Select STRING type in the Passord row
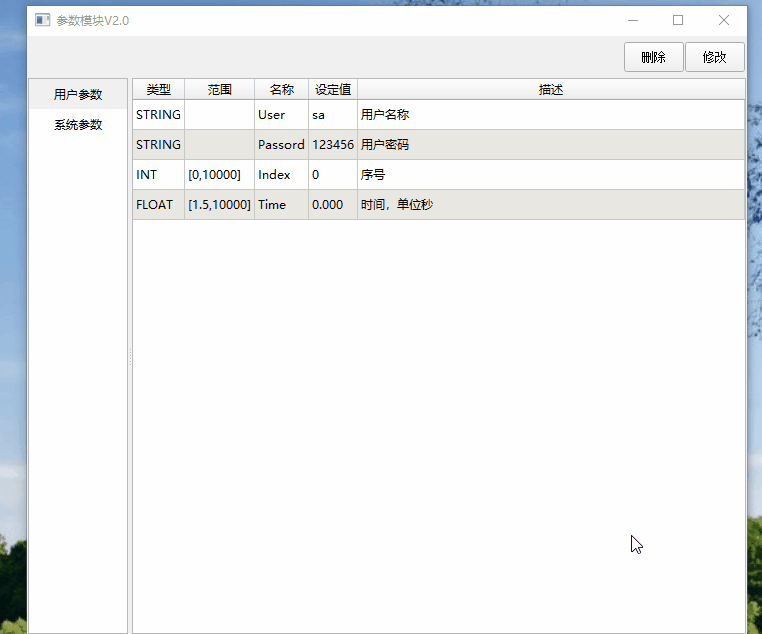The height and width of the screenshot is (634, 762). click(x=158, y=145)
